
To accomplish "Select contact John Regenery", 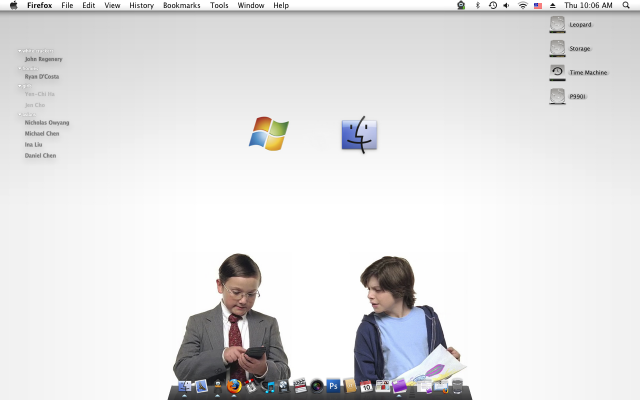I will (43, 59).
